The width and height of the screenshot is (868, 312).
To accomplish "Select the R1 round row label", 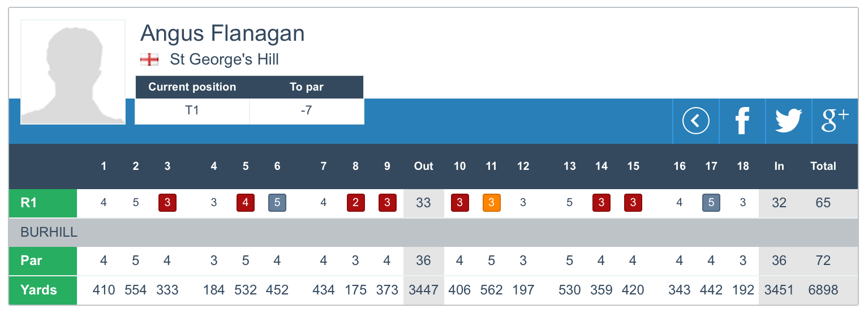I will pyautogui.click(x=43, y=203).
